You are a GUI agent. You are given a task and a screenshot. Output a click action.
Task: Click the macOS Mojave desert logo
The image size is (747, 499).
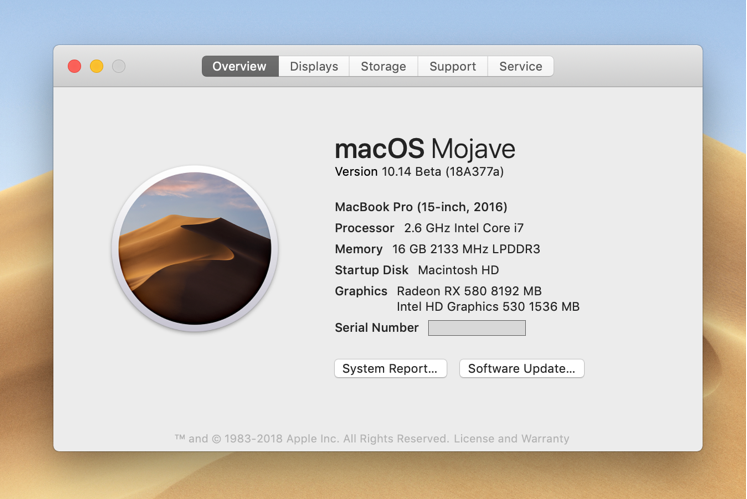click(x=195, y=249)
